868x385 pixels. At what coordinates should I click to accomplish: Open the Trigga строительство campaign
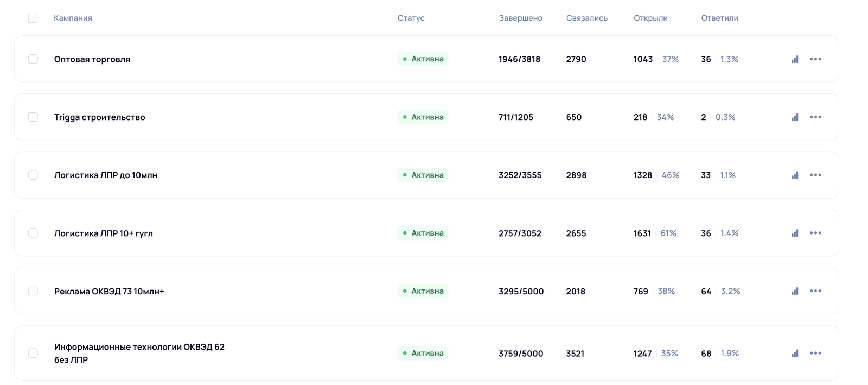click(100, 117)
